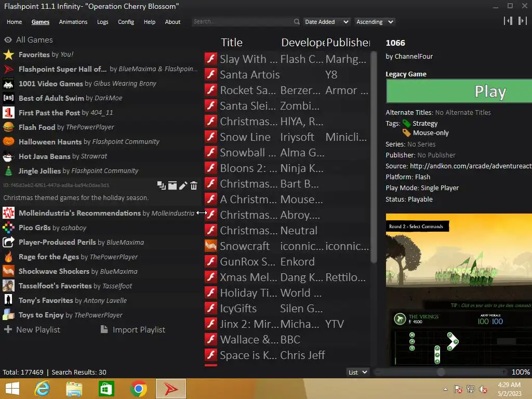The height and width of the screenshot is (399, 532).
Task: Duplicate the Jingle Jollies playlist
Action: point(162,185)
